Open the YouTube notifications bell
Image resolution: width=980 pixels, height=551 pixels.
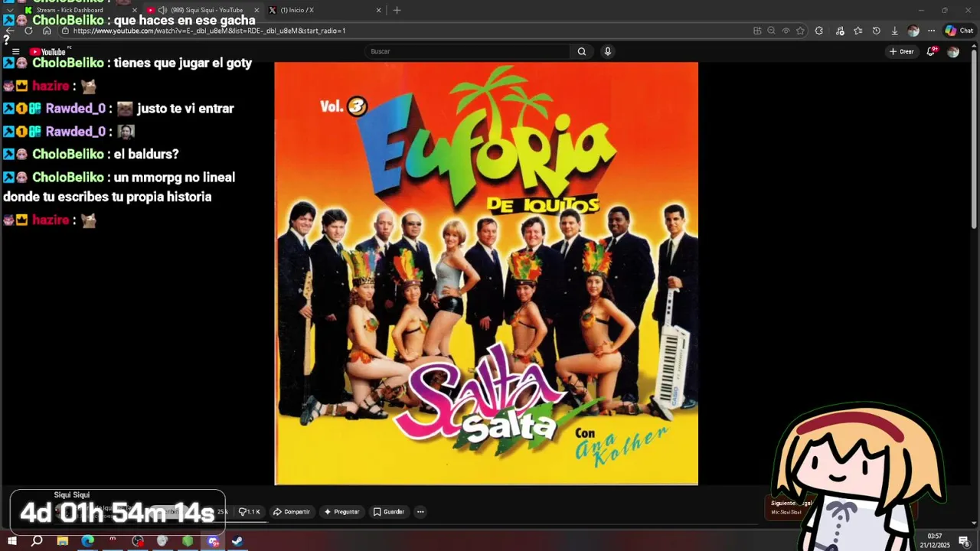point(932,51)
